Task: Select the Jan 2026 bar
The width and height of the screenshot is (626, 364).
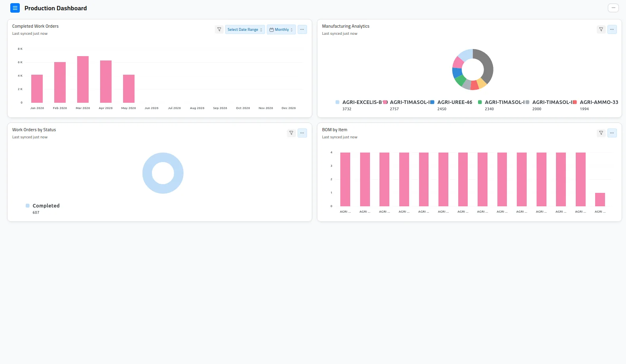Action: point(37,89)
